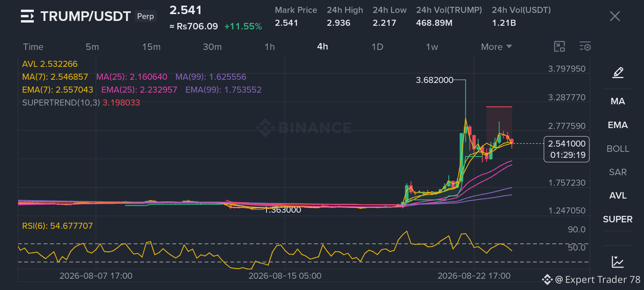Select the 1D timeframe
Screen dimensions: 644x290
[x=377, y=47]
